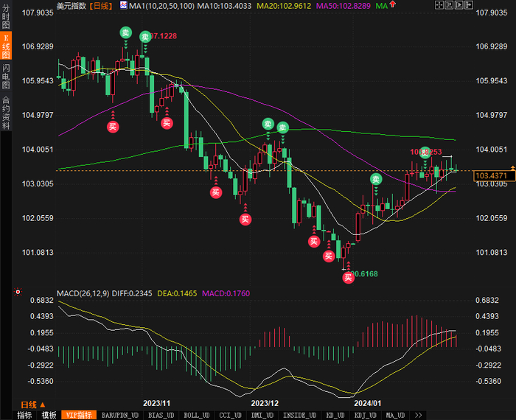
Task: Expand the 日线 period selector
Action: [33, 405]
